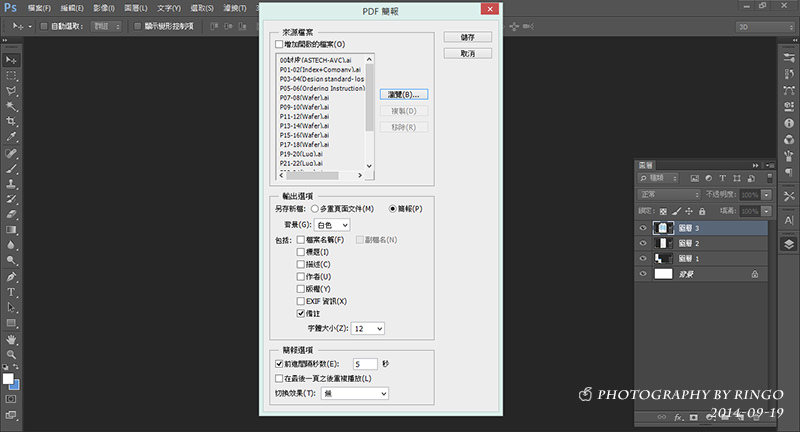Select the Magic Wand tool
Image resolution: width=800 pixels, height=432 pixels.
[11, 106]
